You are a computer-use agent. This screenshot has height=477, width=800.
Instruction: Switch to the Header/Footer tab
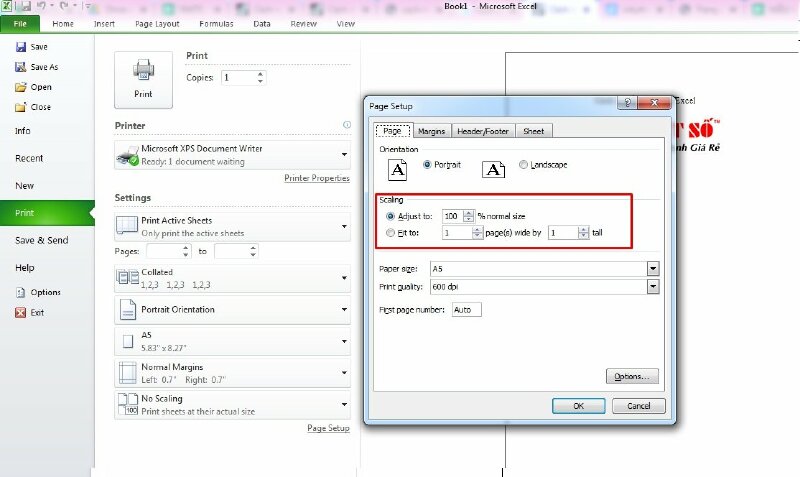(x=483, y=131)
